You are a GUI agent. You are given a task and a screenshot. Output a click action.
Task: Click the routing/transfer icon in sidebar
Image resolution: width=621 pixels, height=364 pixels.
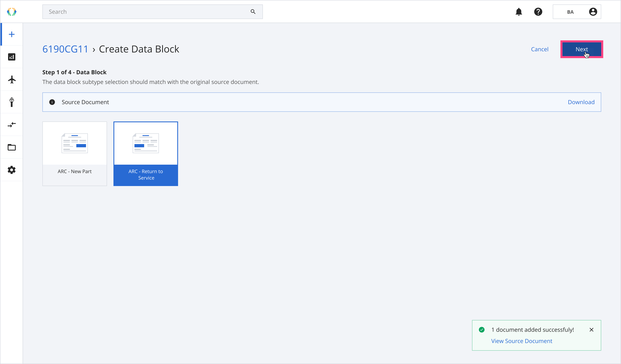12,125
